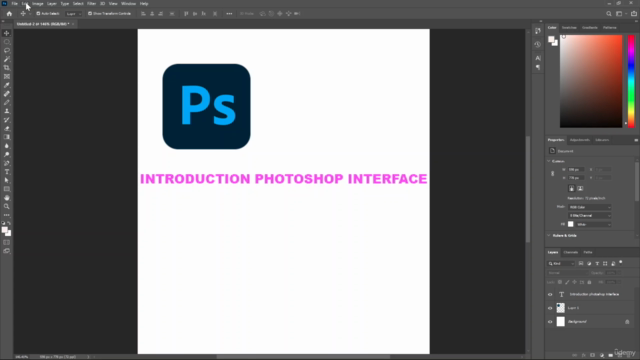Open the Fill White dropdown
The image size is (640, 360).
coord(593,224)
